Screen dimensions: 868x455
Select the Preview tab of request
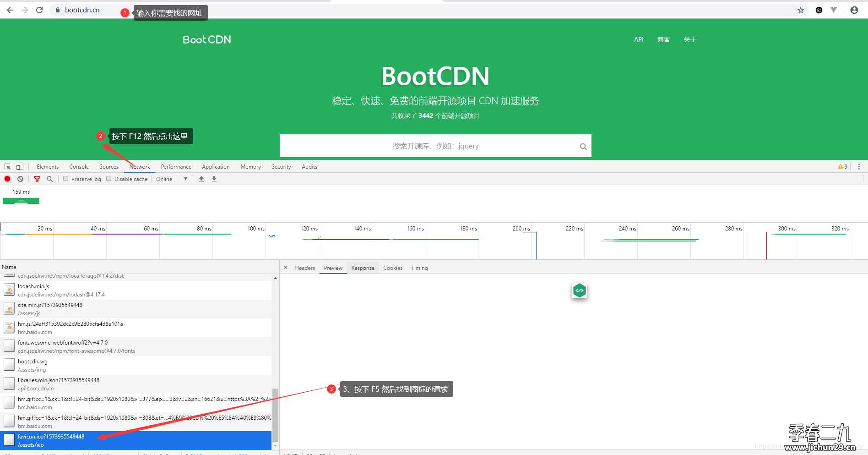tap(333, 268)
